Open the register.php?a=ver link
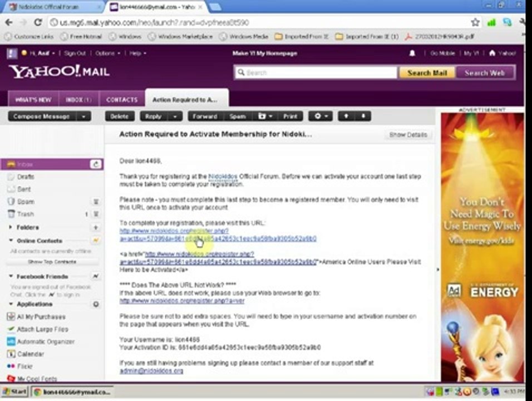 click(x=182, y=301)
